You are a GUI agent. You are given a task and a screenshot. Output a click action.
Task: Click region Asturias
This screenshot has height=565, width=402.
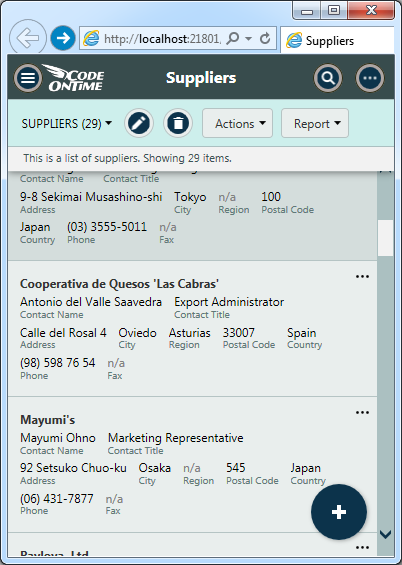[189, 333]
